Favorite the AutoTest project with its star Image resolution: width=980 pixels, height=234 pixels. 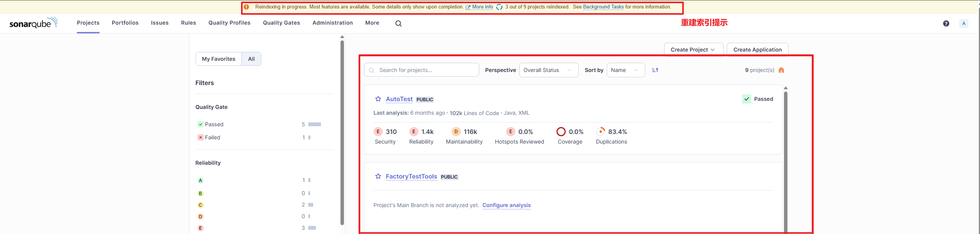click(x=378, y=99)
